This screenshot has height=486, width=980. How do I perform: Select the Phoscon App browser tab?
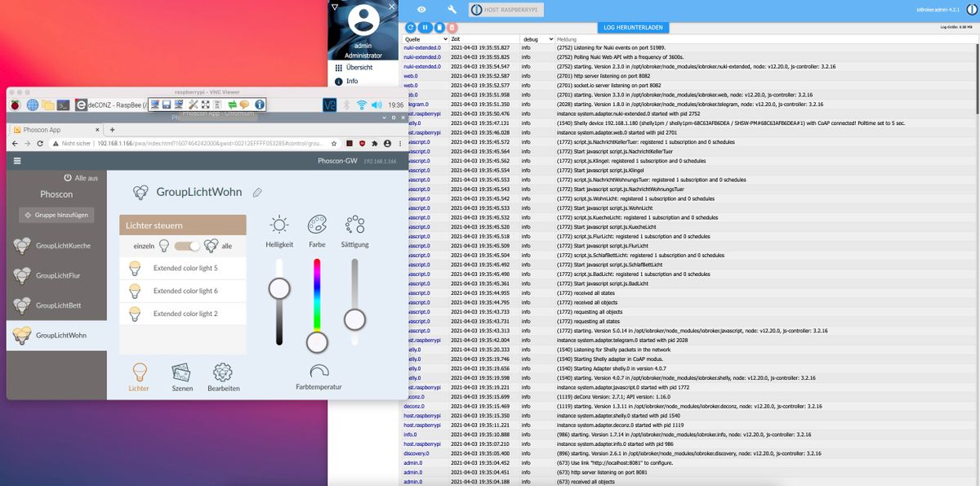[56, 129]
